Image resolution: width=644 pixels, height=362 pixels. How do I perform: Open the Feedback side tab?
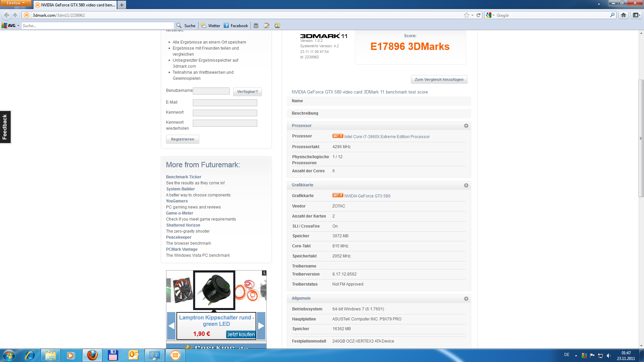coord(5,127)
